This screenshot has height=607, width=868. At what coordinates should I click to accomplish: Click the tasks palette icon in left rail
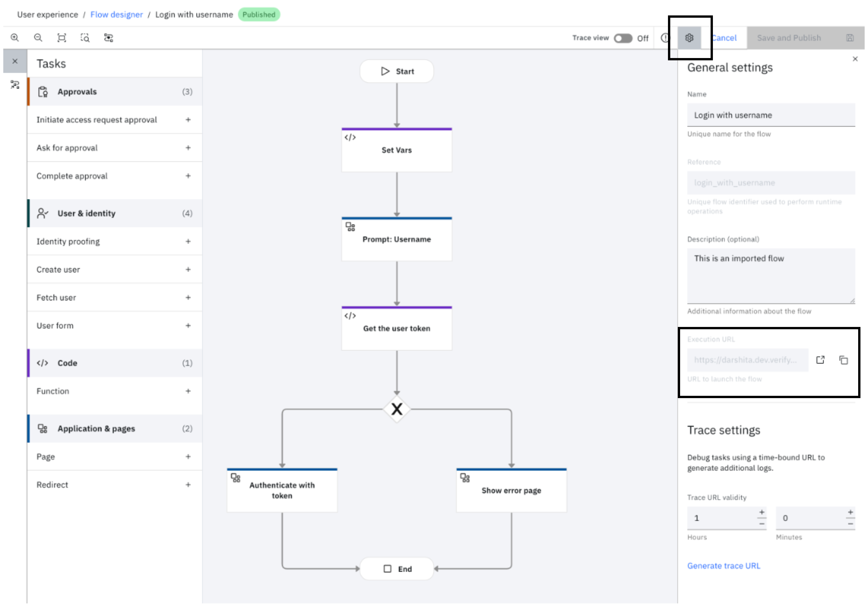click(15, 85)
